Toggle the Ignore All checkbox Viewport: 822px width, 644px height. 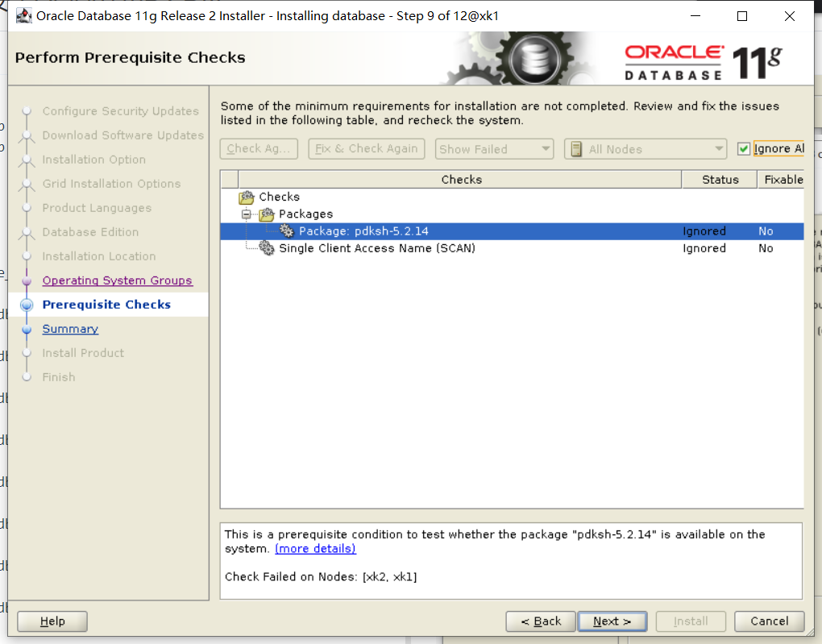pyautogui.click(x=743, y=149)
